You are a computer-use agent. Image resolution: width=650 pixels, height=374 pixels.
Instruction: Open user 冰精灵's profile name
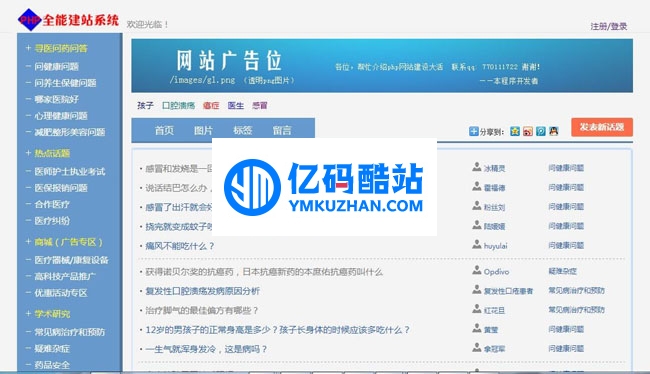pos(494,168)
